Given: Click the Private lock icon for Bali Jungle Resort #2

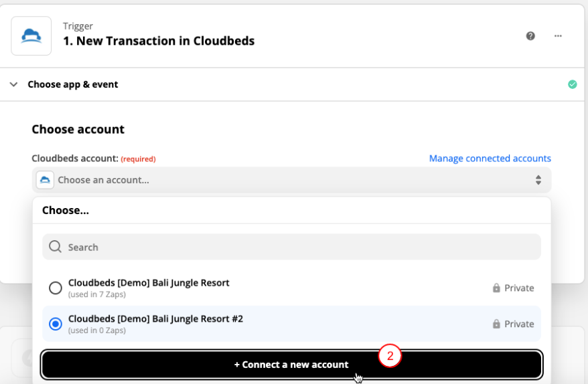Looking at the screenshot, I should pos(496,324).
